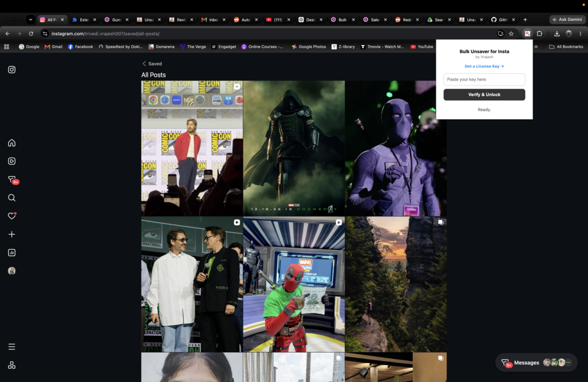Open Tmovie bookmark
The height and width of the screenshot is (382, 588).
tap(381, 47)
